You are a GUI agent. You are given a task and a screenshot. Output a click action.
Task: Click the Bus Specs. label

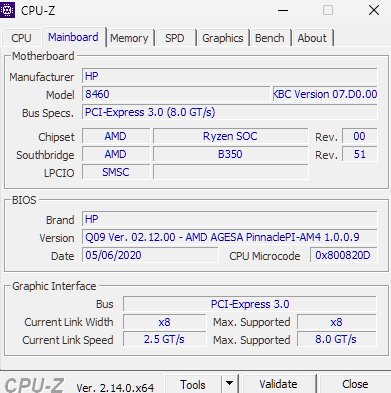coord(48,113)
